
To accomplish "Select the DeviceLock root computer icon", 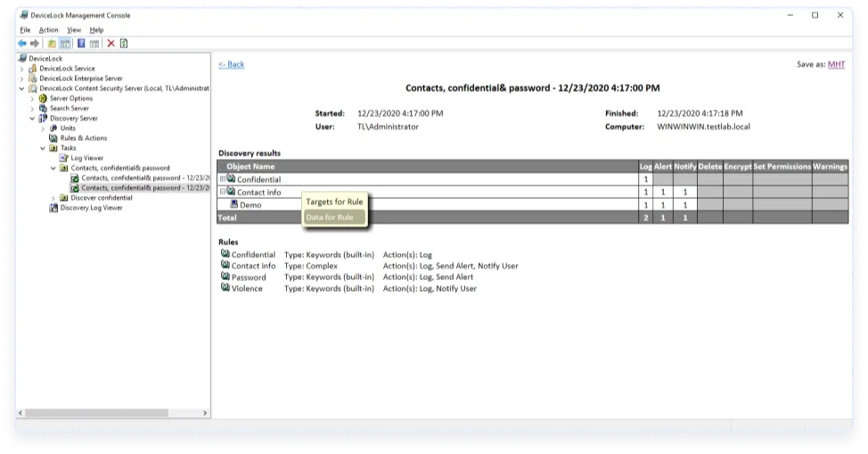I will tap(22, 58).
